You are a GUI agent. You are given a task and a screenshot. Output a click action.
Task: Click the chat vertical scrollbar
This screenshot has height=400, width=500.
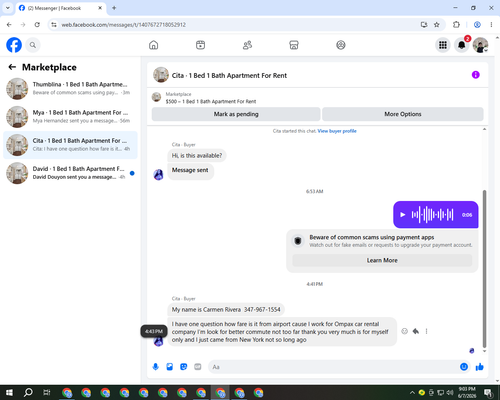pos(484,268)
